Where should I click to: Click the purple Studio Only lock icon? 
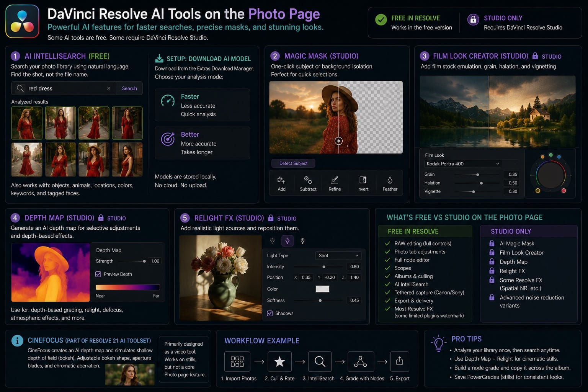click(473, 20)
